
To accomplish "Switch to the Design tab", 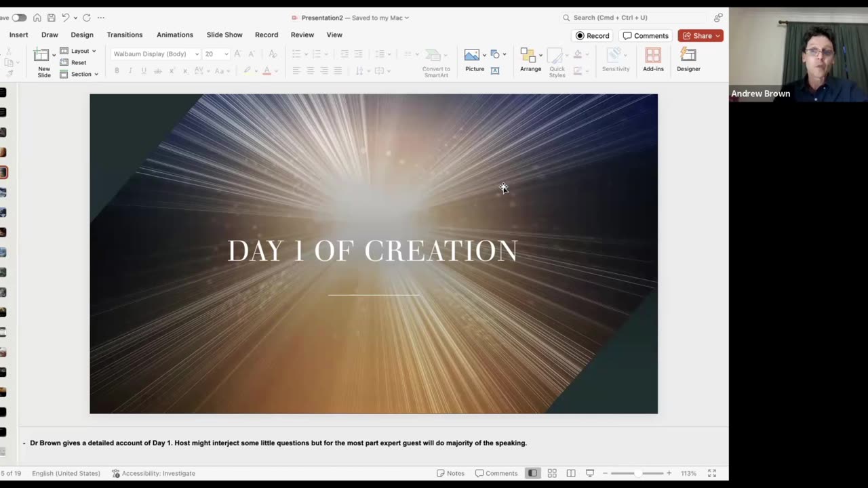I will click(x=82, y=35).
